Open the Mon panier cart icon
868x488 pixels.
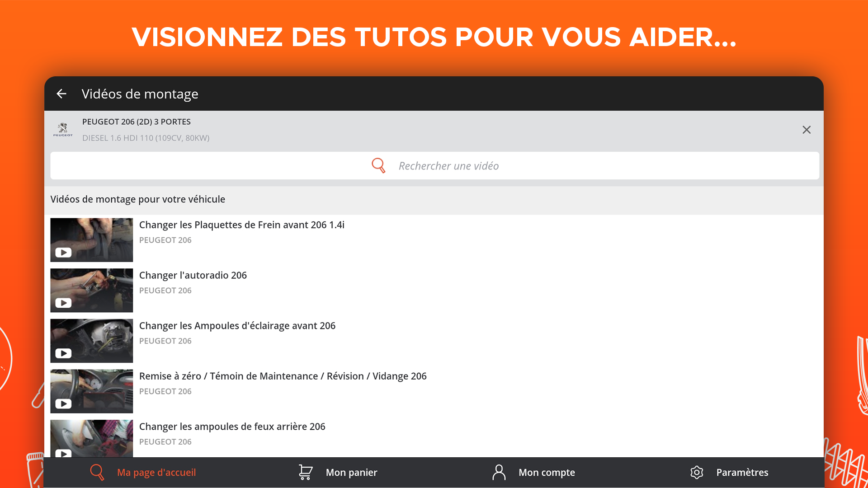point(306,472)
